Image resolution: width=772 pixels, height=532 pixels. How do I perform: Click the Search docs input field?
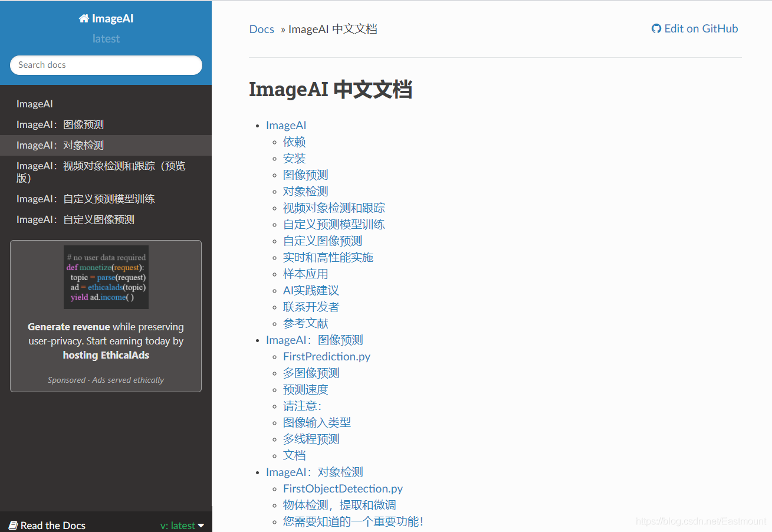point(106,65)
